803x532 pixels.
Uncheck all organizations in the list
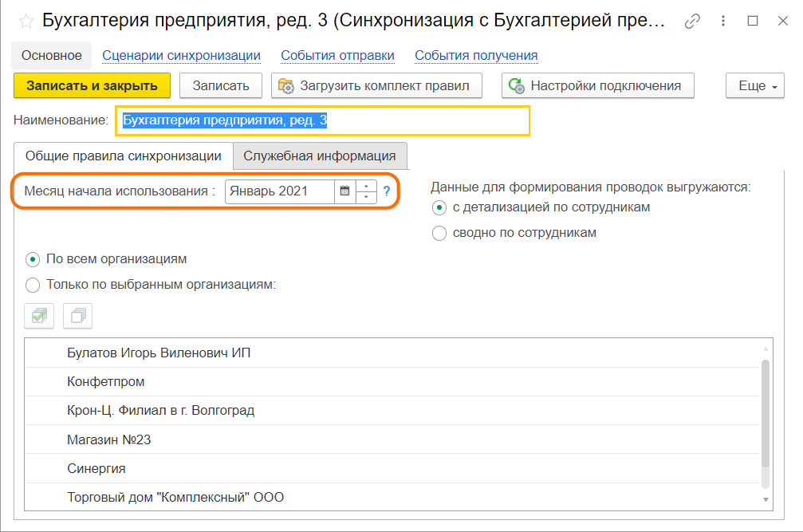pyautogui.click(x=78, y=316)
